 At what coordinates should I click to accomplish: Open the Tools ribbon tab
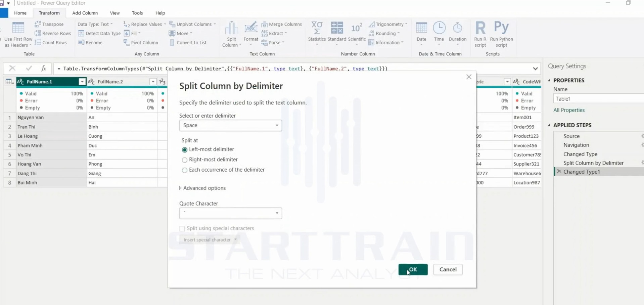tap(137, 13)
